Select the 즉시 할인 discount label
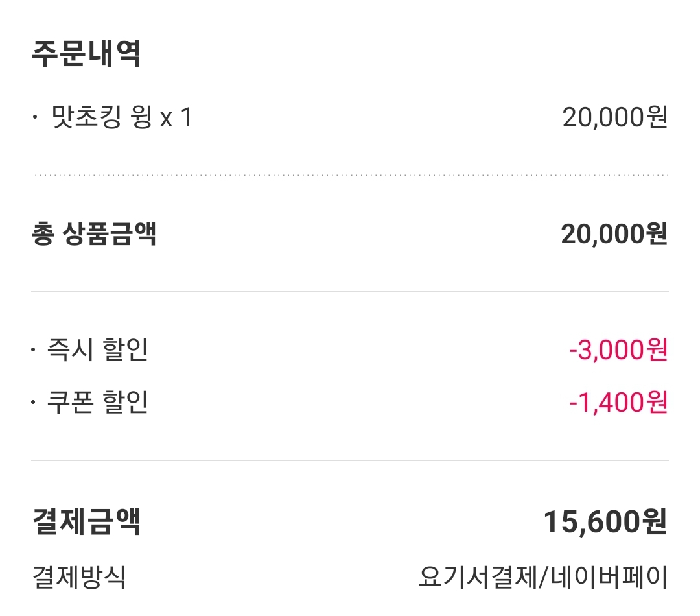 click(97, 351)
